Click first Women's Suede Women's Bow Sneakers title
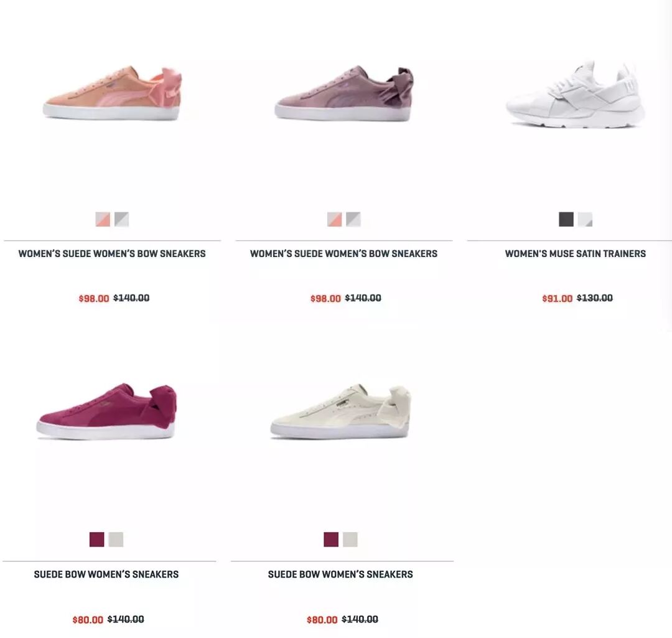The image size is (672, 638). [112, 254]
